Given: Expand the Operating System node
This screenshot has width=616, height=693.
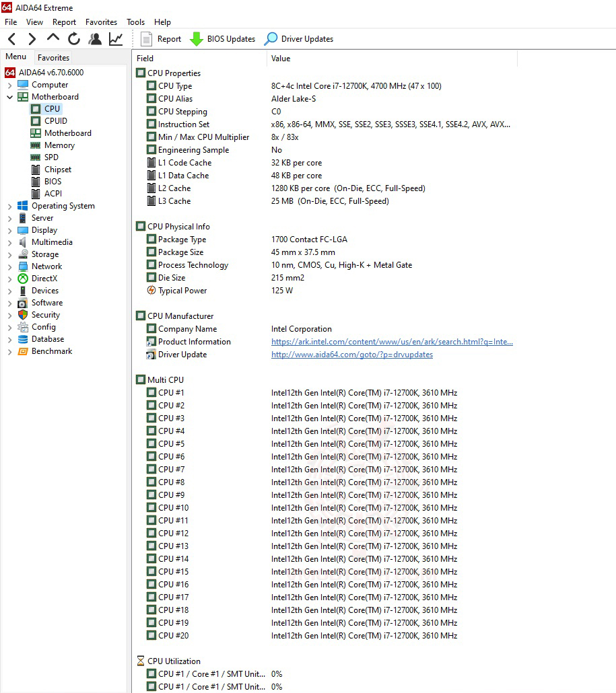Looking at the screenshot, I should tap(9, 206).
